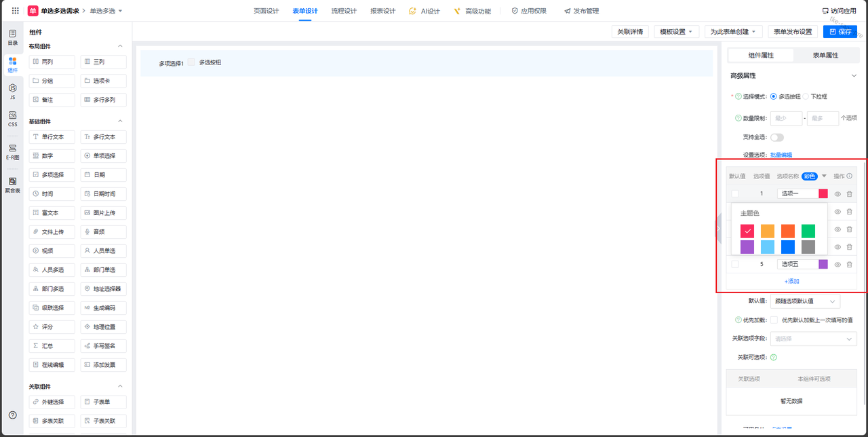
Task: Enable the 支持全选 switch
Action: pos(776,137)
